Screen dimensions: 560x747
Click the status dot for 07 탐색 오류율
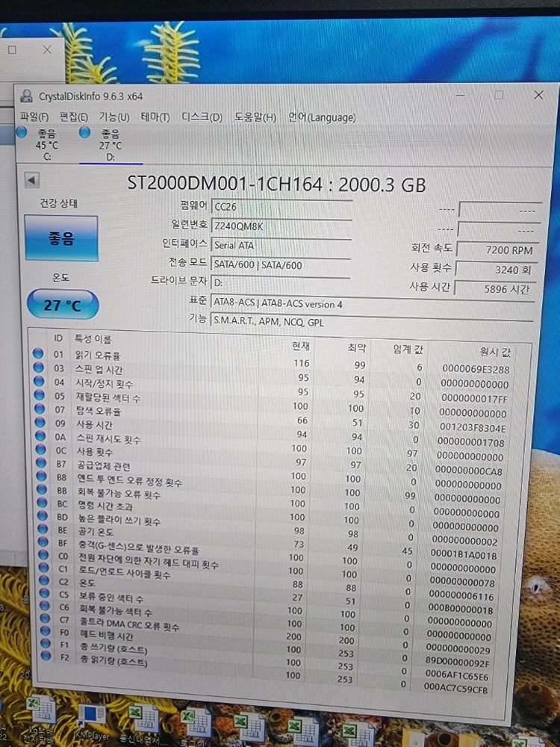(40, 409)
